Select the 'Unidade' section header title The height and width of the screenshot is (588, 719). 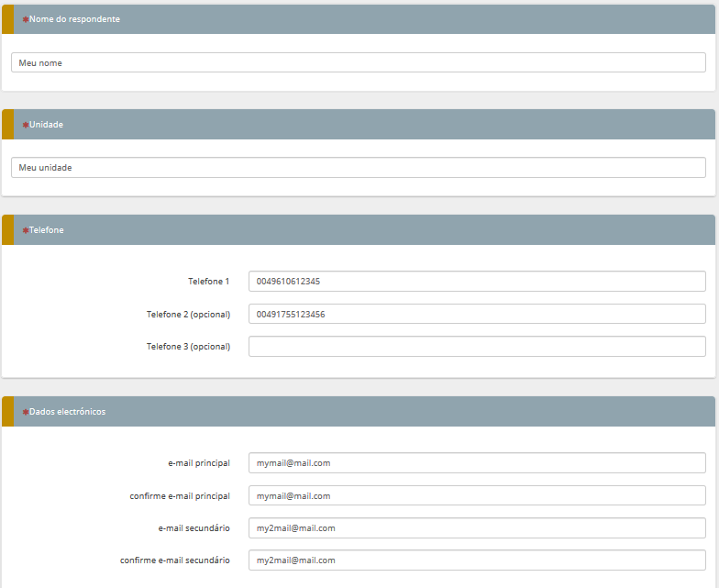click(46, 125)
